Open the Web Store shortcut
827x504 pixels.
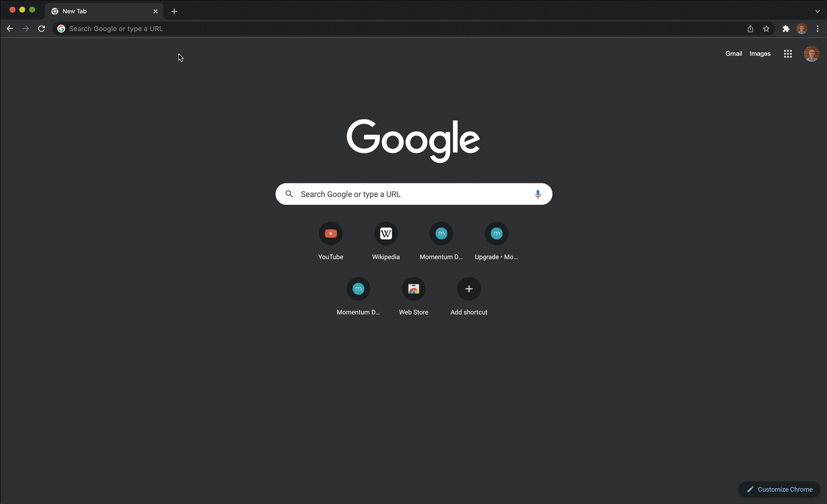coord(413,296)
